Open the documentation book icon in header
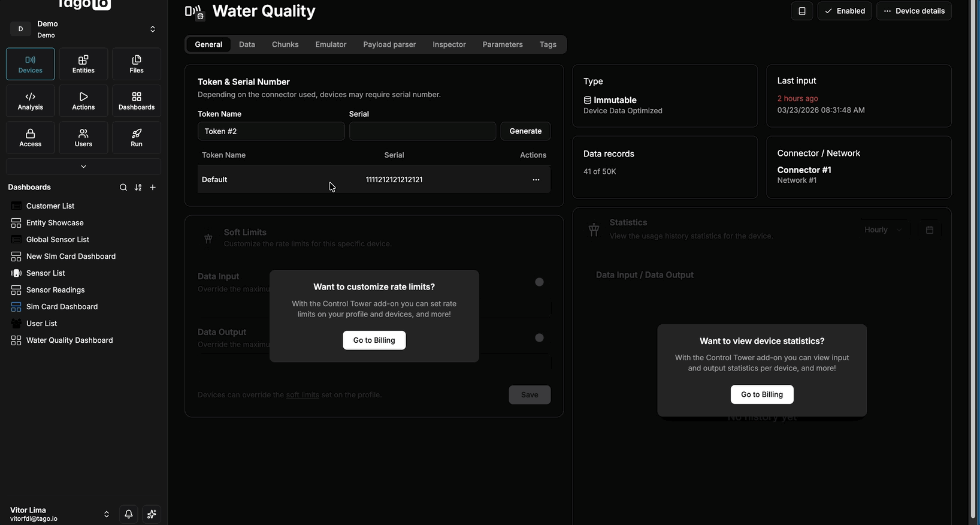 tap(801, 11)
